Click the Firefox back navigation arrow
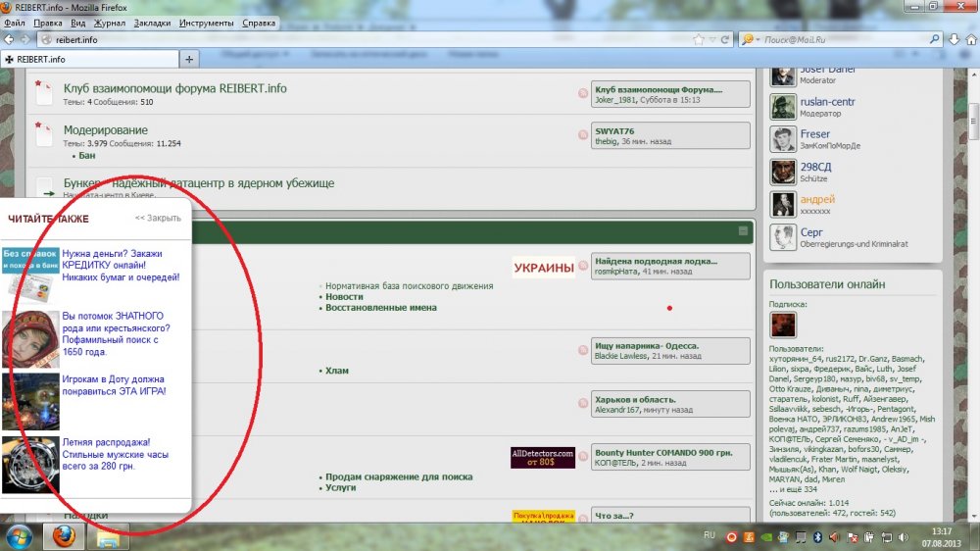Screen dimensions: 980x551 pos(9,40)
